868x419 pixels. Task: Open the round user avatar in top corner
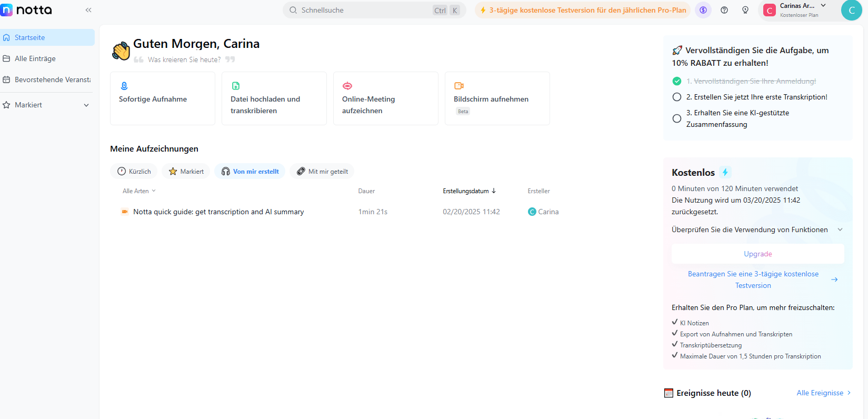point(851,11)
